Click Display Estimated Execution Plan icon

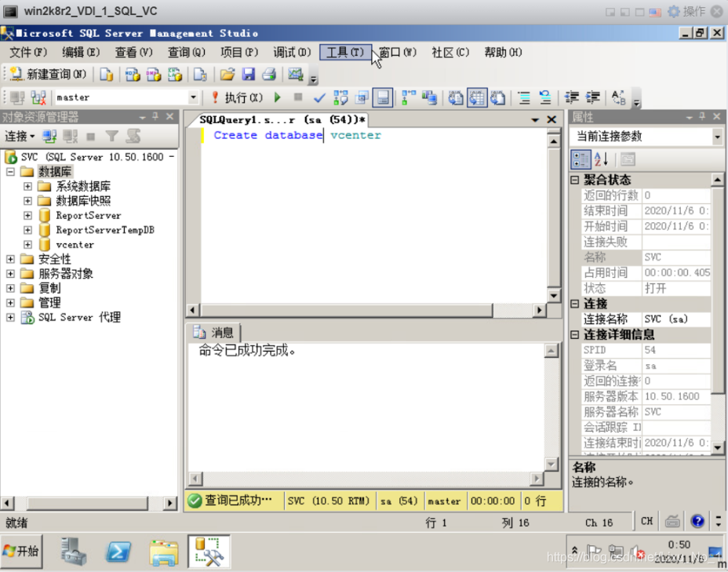(x=340, y=97)
